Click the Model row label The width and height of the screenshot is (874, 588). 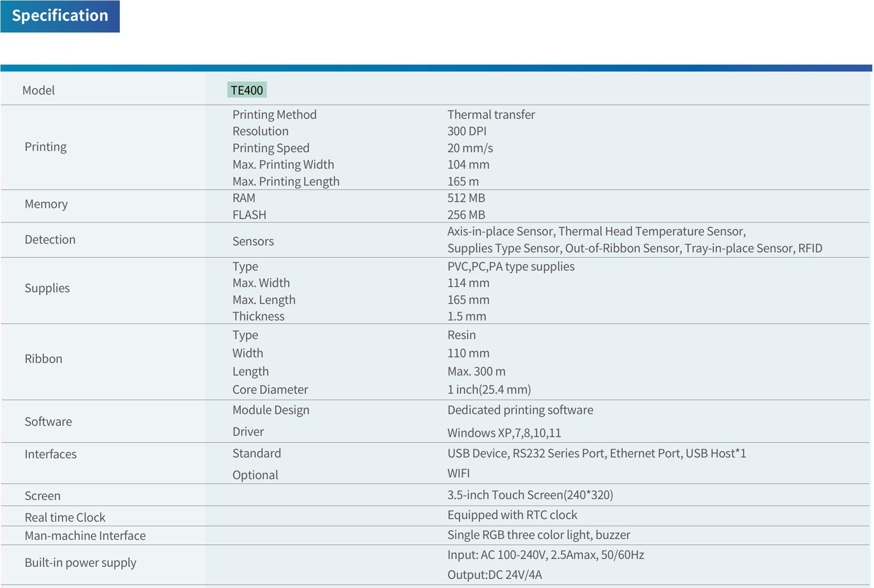(38, 90)
